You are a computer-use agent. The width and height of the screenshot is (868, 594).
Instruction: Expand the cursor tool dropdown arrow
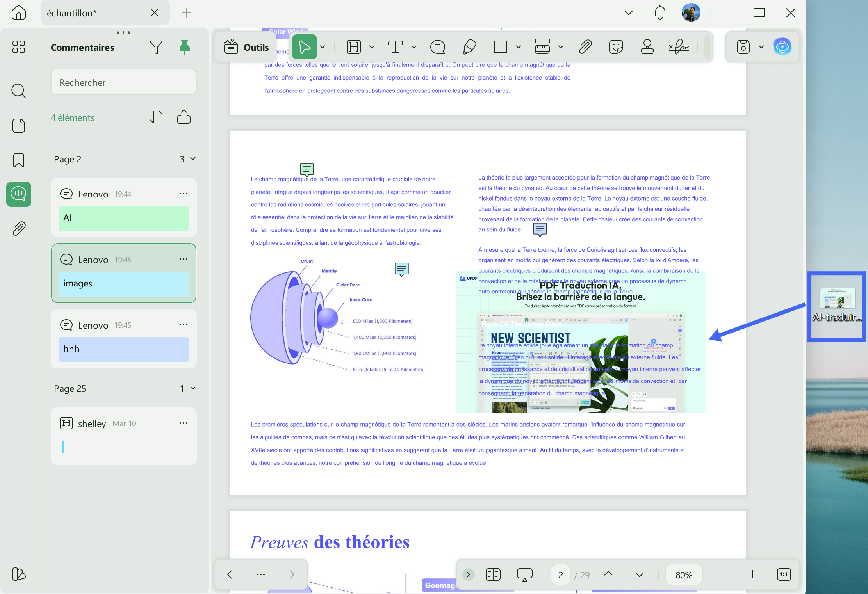pos(323,47)
